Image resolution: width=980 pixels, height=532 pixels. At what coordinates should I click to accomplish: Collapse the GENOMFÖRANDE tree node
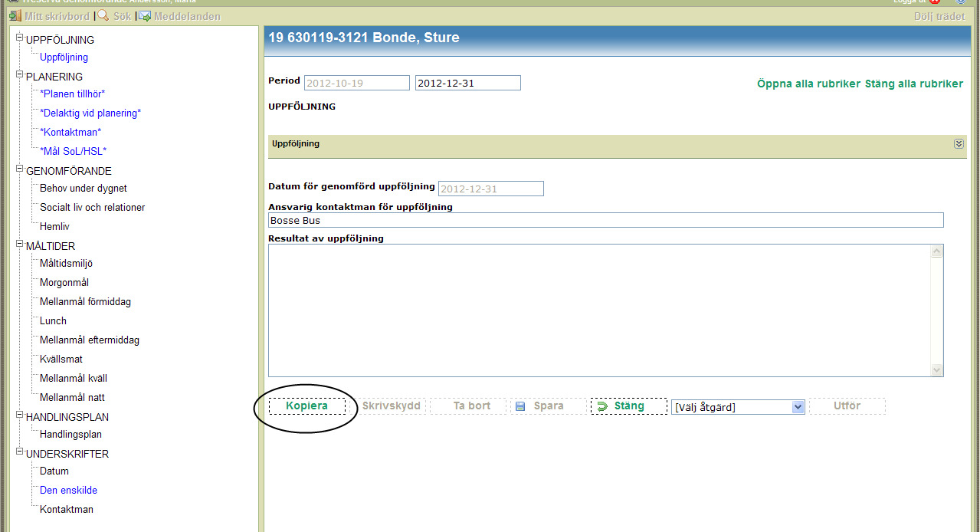point(20,169)
